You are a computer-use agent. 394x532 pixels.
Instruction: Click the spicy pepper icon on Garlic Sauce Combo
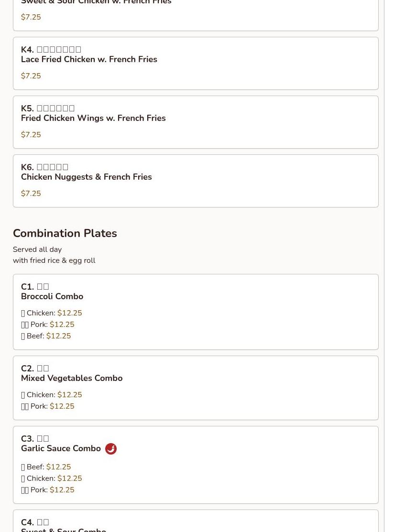110,449
